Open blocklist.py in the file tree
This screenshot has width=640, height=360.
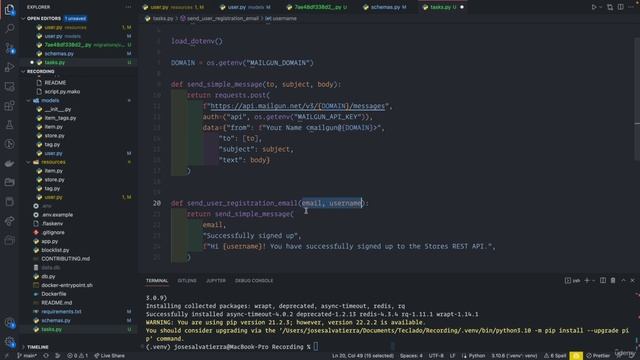[x=55, y=250]
